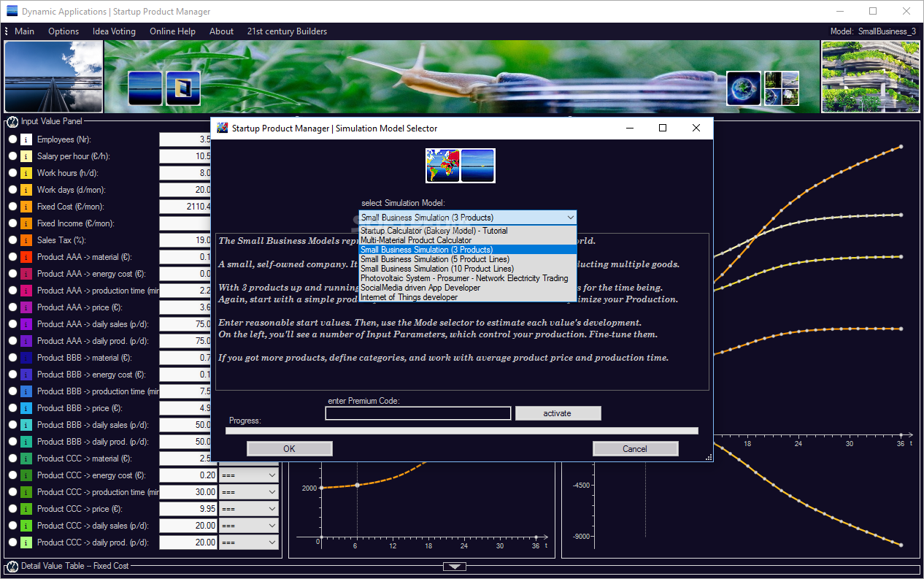Click info icon for Product CCC material
This screenshot has width=924, height=579.
click(x=26, y=459)
